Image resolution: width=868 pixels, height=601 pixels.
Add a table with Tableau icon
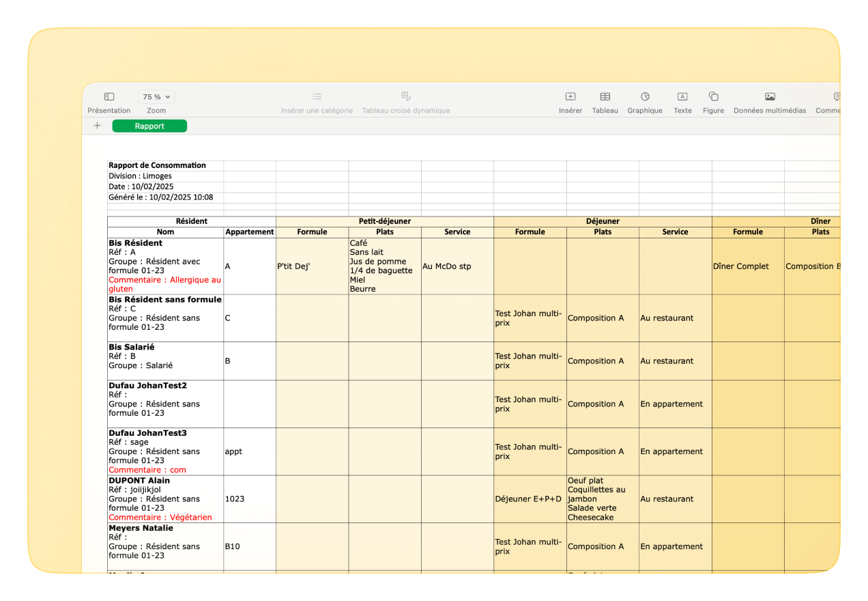(605, 97)
